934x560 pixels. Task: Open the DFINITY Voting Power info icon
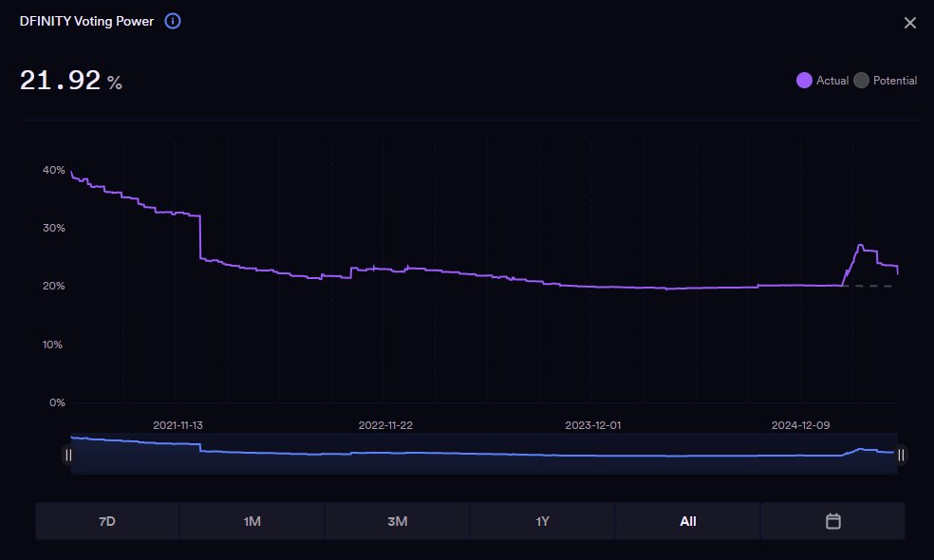pos(173,22)
